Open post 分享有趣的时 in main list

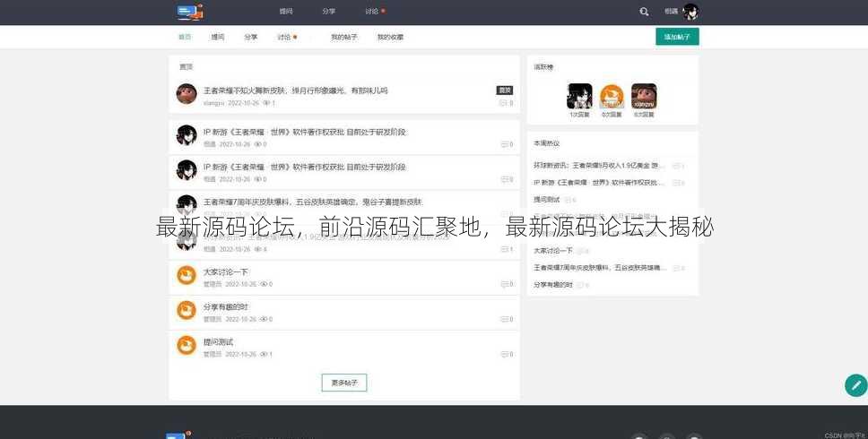pyautogui.click(x=225, y=307)
